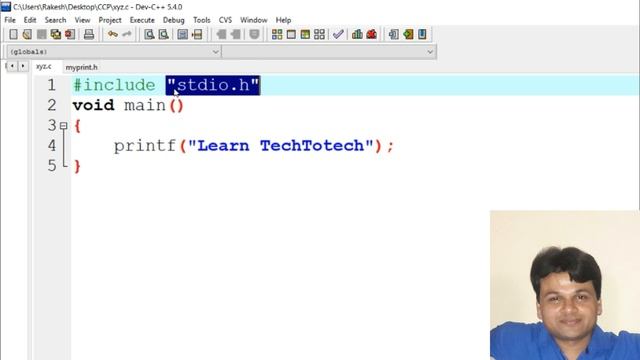Click the first grayed back arrow icon

[221, 34]
